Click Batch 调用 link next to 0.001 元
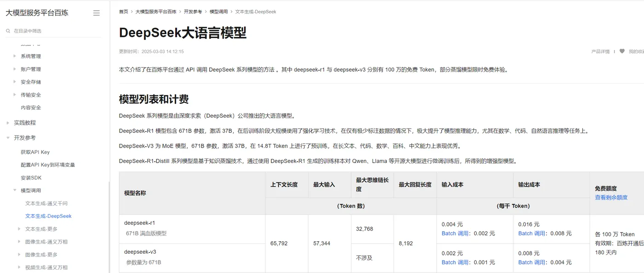The image size is (644, 273). [455, 262]
